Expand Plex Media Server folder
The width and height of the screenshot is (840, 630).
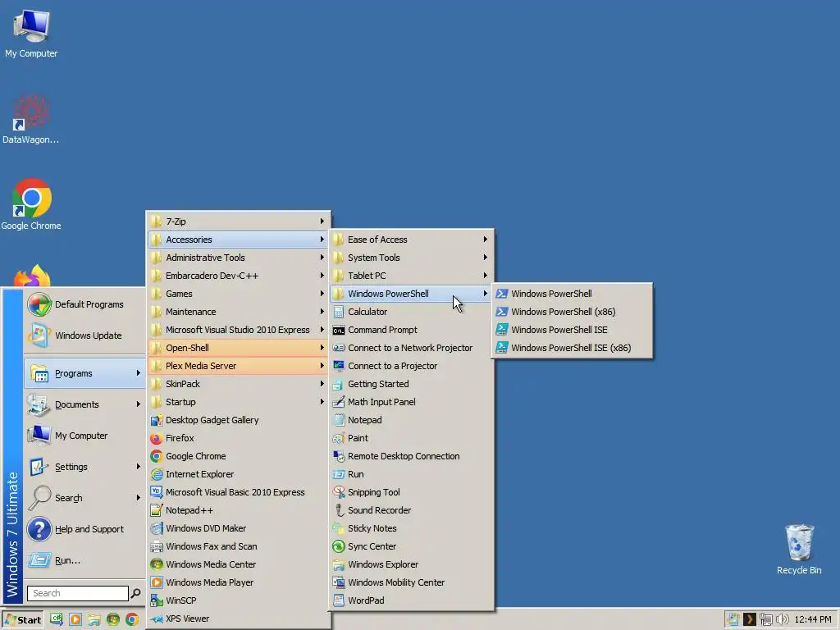click(239, 366)
